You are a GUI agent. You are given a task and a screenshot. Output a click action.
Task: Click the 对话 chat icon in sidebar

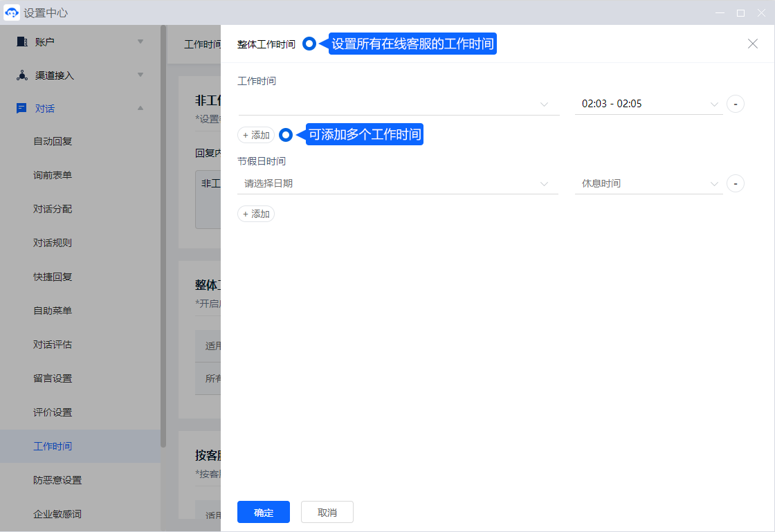[x=21, y=109]
